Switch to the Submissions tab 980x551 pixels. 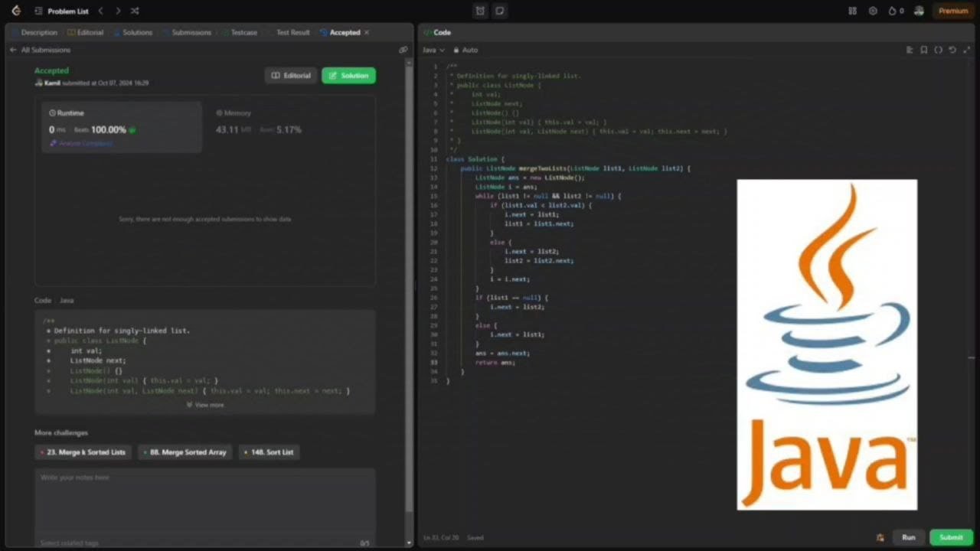click(187, 33)
